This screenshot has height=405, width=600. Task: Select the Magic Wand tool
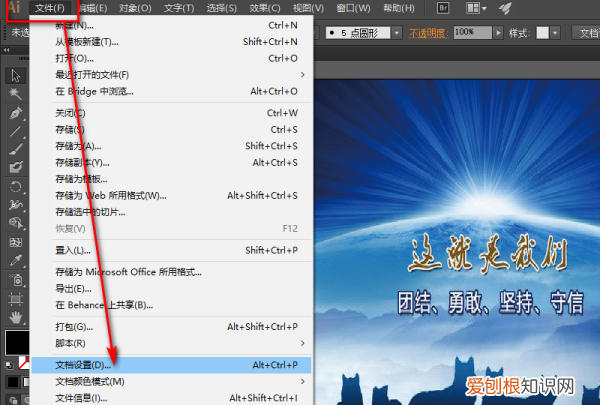(x=16, y=93)
